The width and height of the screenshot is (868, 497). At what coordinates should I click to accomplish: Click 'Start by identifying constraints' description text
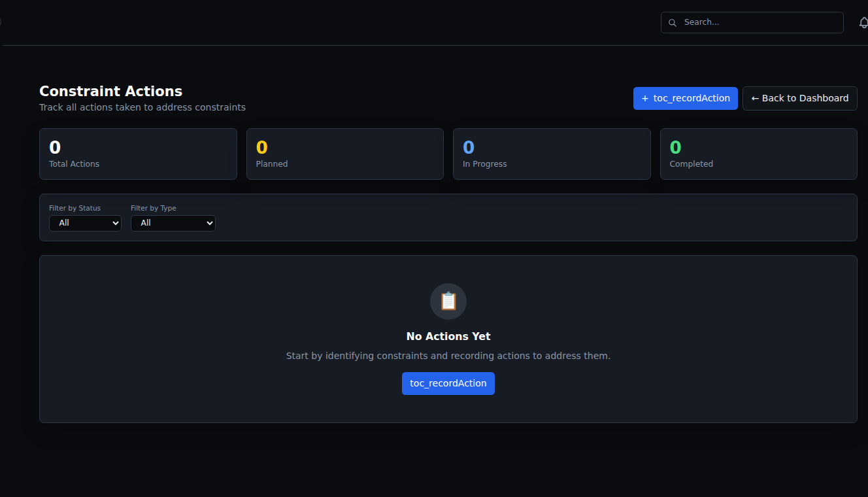448,356
